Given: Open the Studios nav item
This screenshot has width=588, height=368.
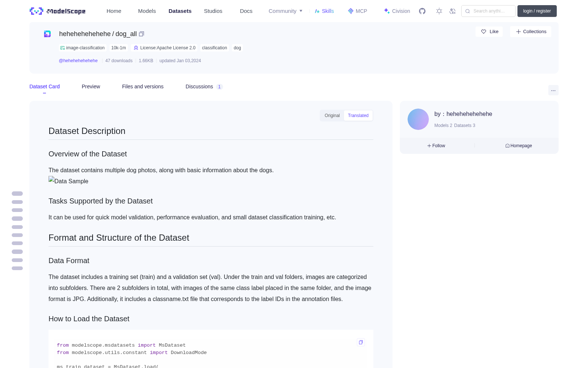Looking at the screenshot, I should coord(213,11).
